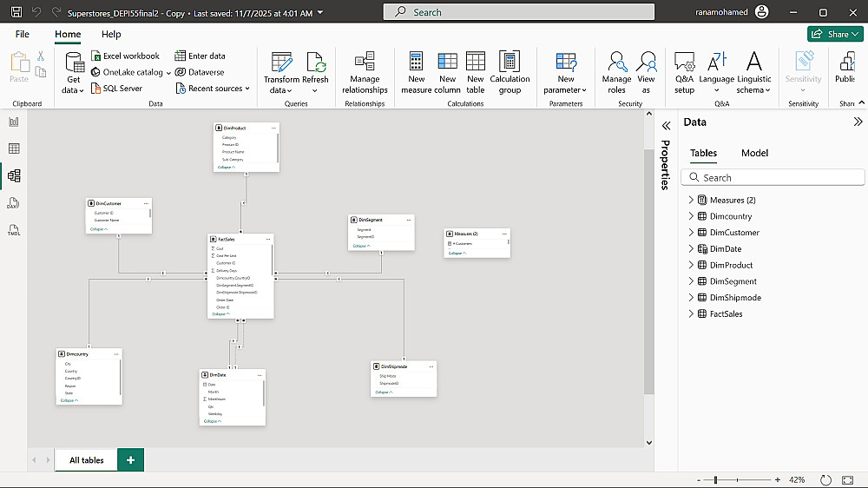Open Manage roles security
The image size is (868, 488).
click(x=616, y=73)
